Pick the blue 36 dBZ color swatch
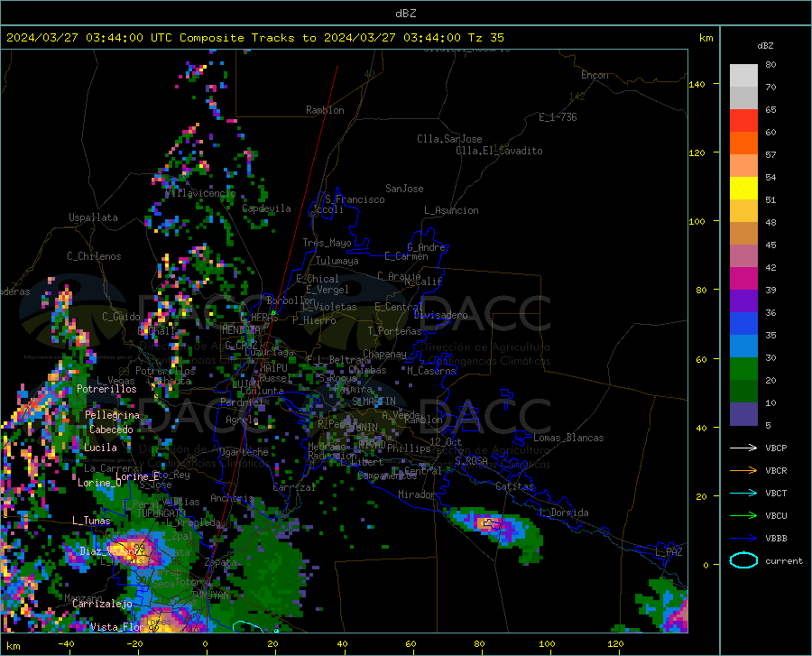Image resolution: width=812 pixels, height=656 pixels. [x=743, y=324]
